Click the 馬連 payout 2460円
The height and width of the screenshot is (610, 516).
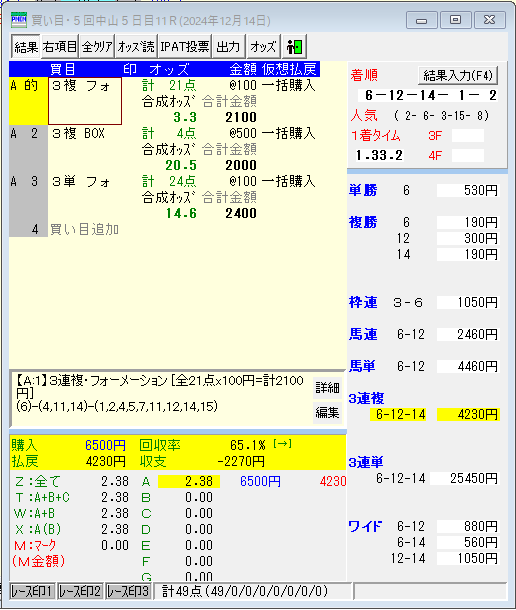point(468,334)
